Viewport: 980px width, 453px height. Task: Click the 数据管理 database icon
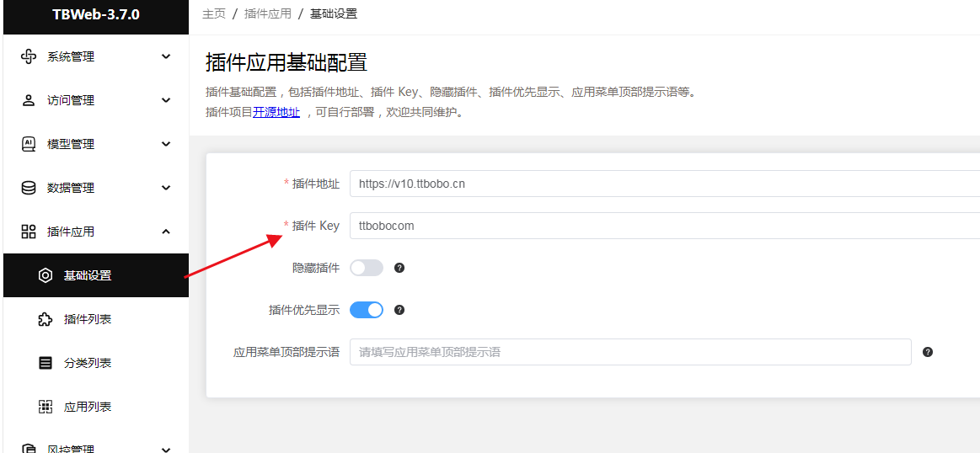coord(29,188)
